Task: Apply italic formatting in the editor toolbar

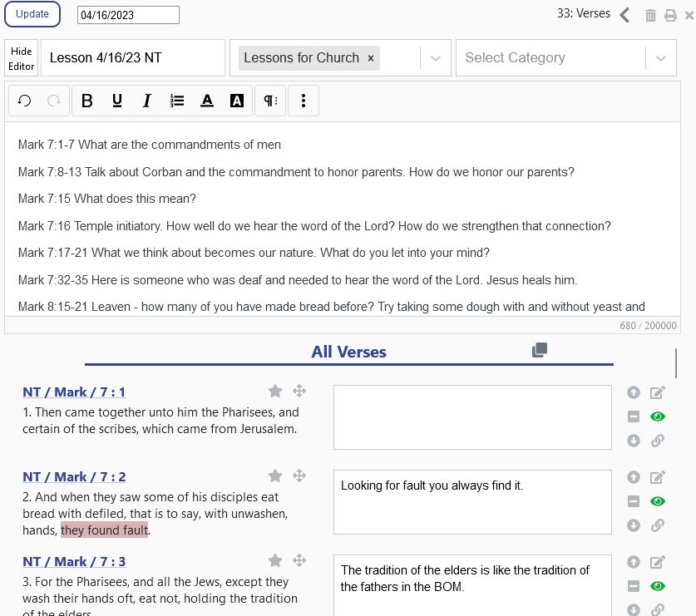Action: [x=147, y=101]
